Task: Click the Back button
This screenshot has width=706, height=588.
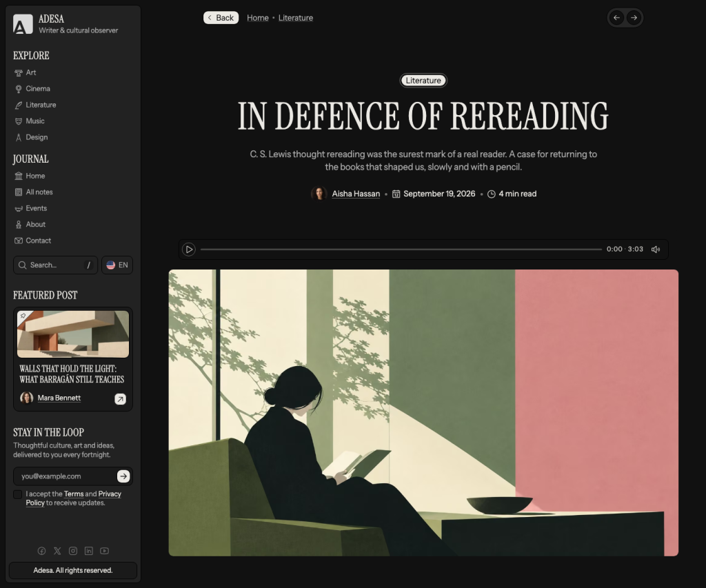Action: (221, 17)
